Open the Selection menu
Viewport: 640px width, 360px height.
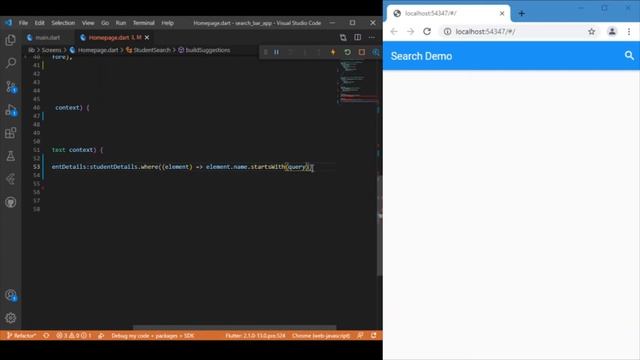click(x=63, y=23)
